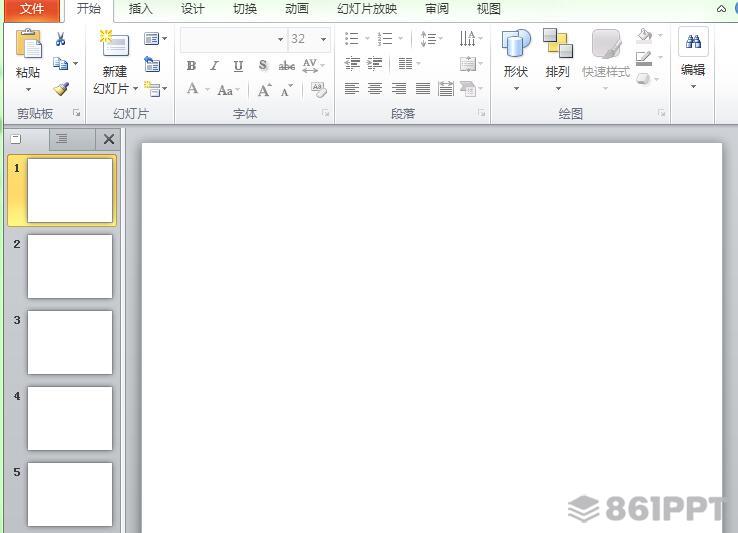The image size is (738, 533).
Task: Collapse the ribbon with the caret button
Action: tap(721, 9)
